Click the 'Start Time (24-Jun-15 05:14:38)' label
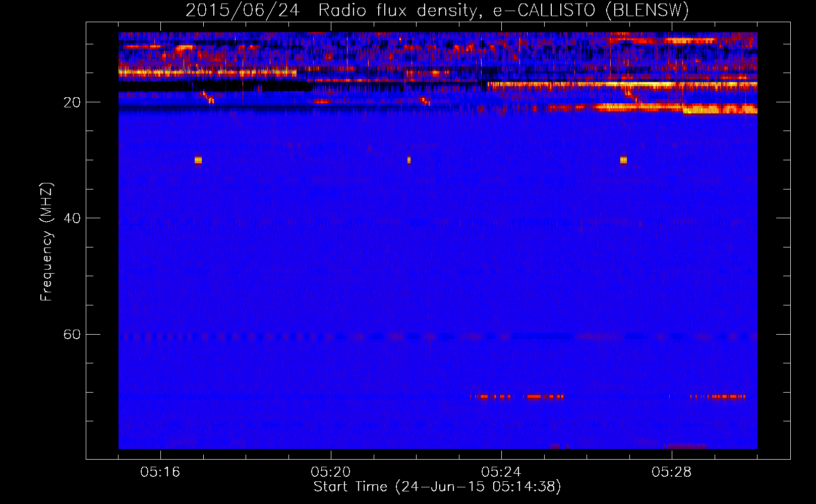The height and width of the screenshot is (504, 816). (x=437, y=486)
